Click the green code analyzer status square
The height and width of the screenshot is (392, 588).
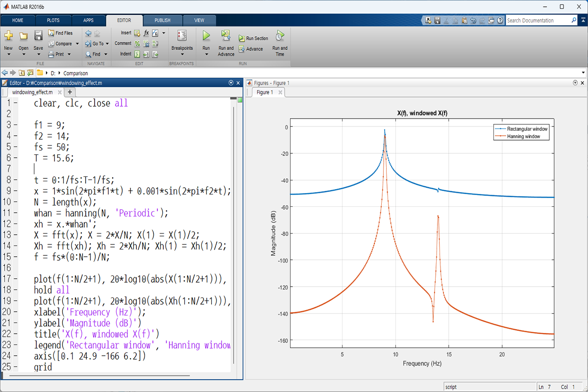tap(240, 100)
